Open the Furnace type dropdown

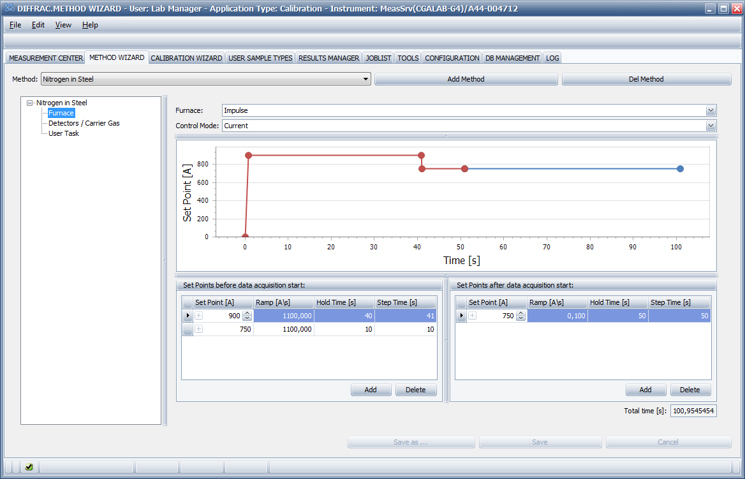click(x=711, y=111)
